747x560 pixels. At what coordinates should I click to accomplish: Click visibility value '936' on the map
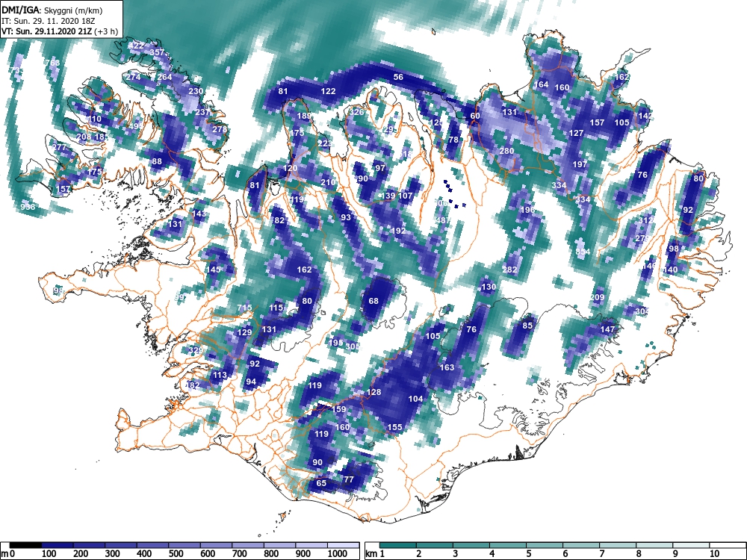28,207
